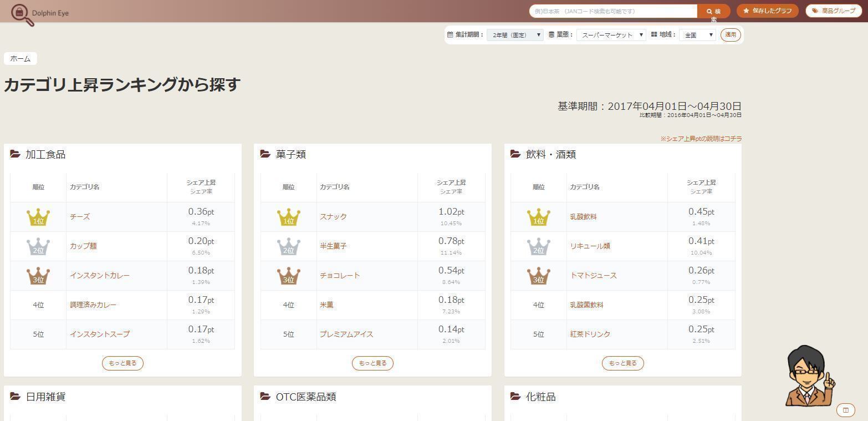
Task: Open 商品グループ from the header
Action: (834, 11)
